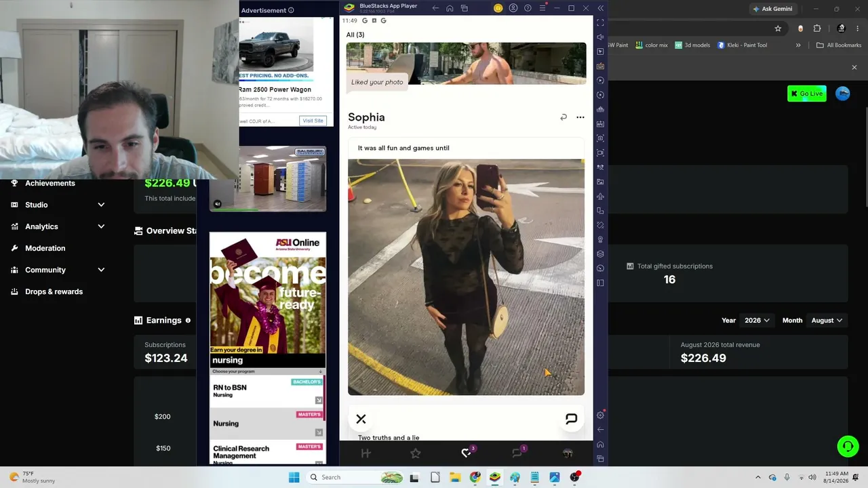
Task: Open File Explorer from the taskbar
Action: click(x=455, y=477)
